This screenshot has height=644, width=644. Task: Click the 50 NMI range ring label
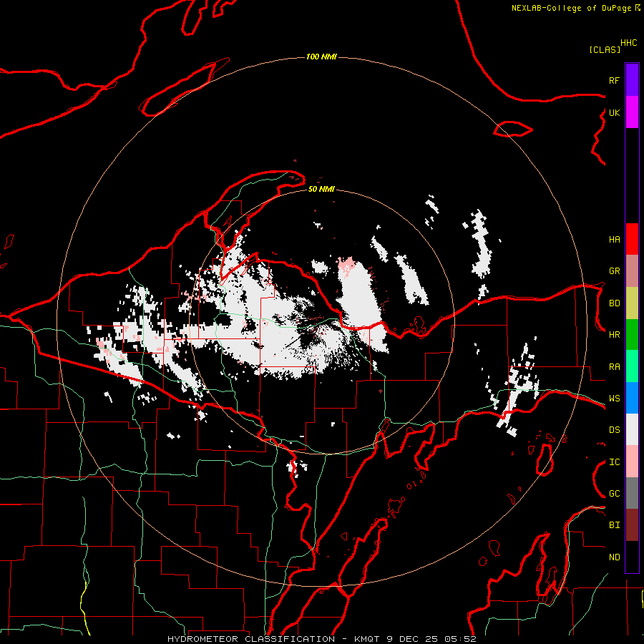click(321, 189)
